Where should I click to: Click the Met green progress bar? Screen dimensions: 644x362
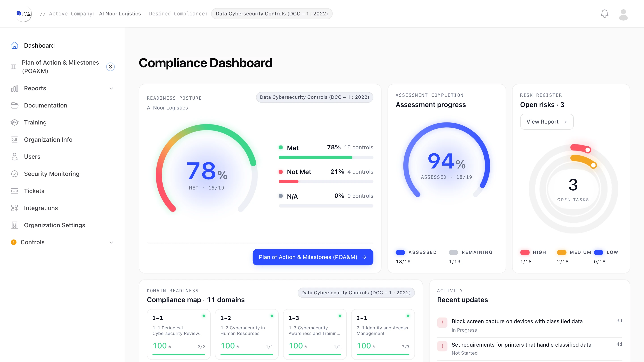click(x=326, y=157)
